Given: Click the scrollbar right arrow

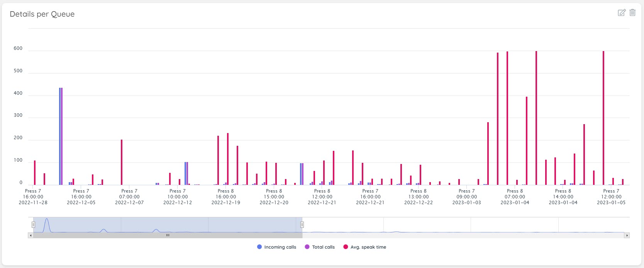Looking at the screenshot, I should pyautogui.click(x=627, y=235).
